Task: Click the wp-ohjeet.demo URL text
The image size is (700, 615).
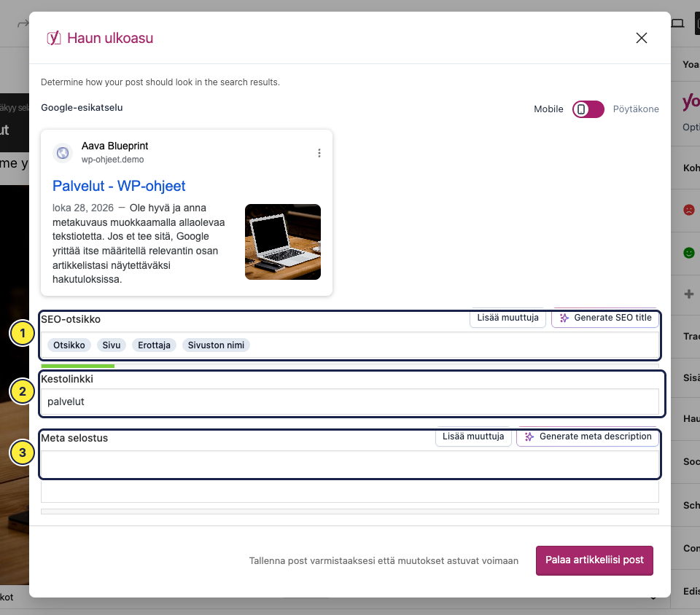Action: click(112, 160)
